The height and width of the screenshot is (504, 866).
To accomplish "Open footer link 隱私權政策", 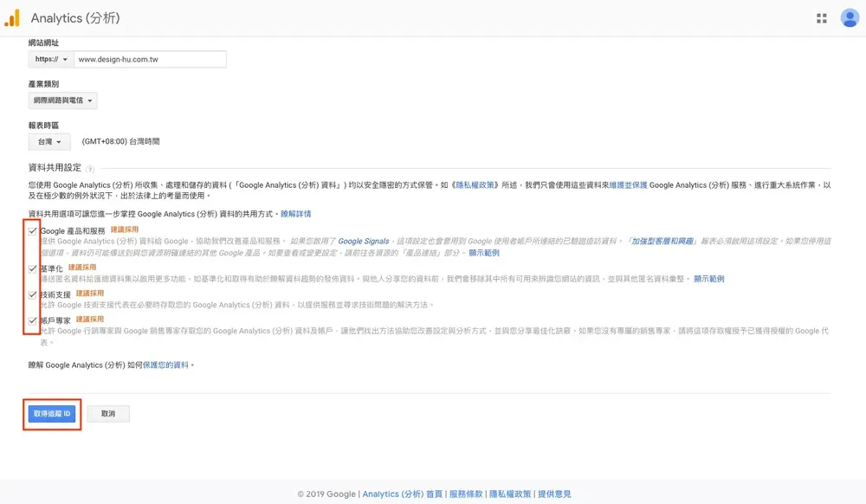I will (510, 494).
